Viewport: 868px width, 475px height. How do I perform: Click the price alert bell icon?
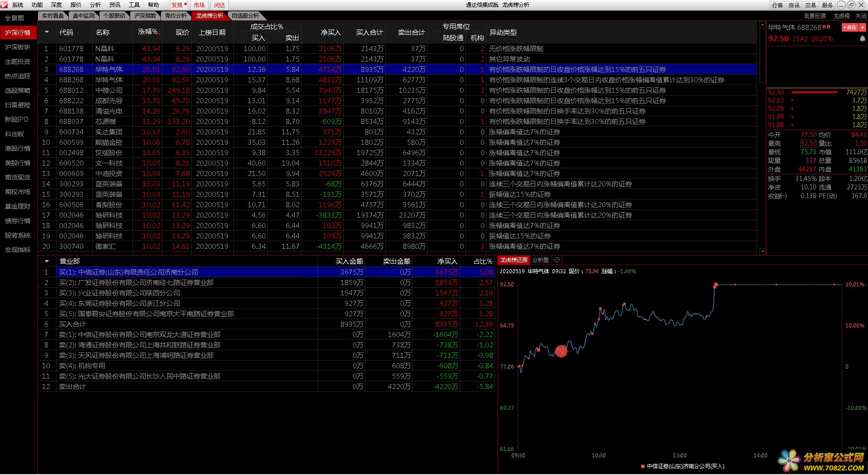(862, 39)
